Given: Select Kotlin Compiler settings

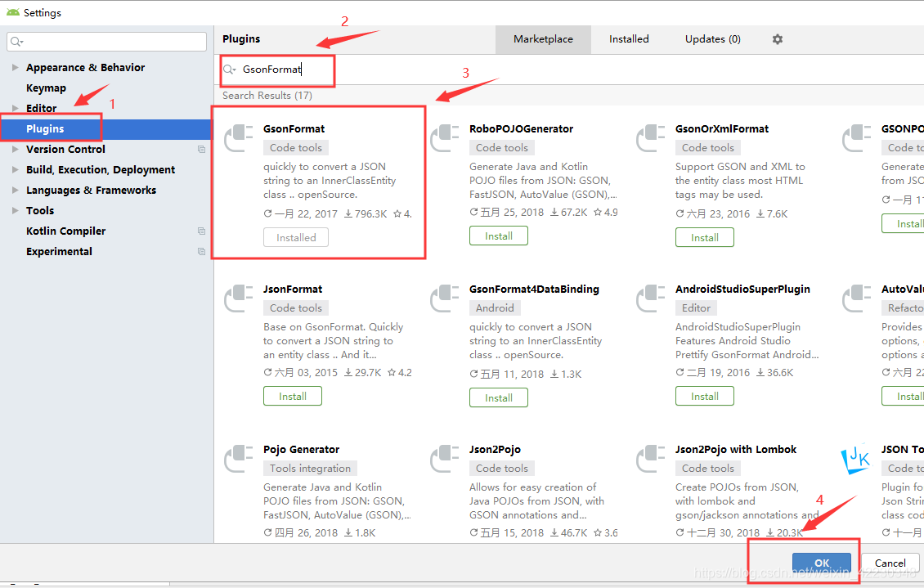Looking at the screenshot, I should pyautogui.click(x=66, y=231).
